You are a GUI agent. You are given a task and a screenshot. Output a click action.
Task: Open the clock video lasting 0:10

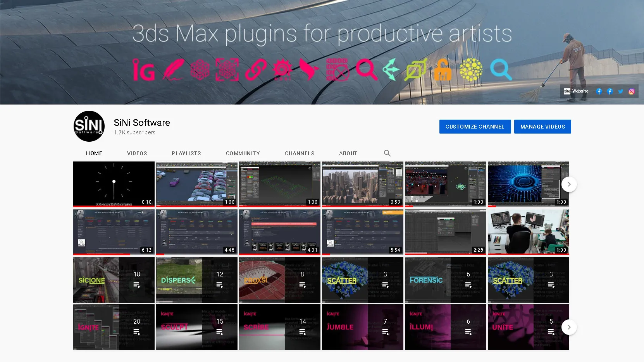(114, 184)
